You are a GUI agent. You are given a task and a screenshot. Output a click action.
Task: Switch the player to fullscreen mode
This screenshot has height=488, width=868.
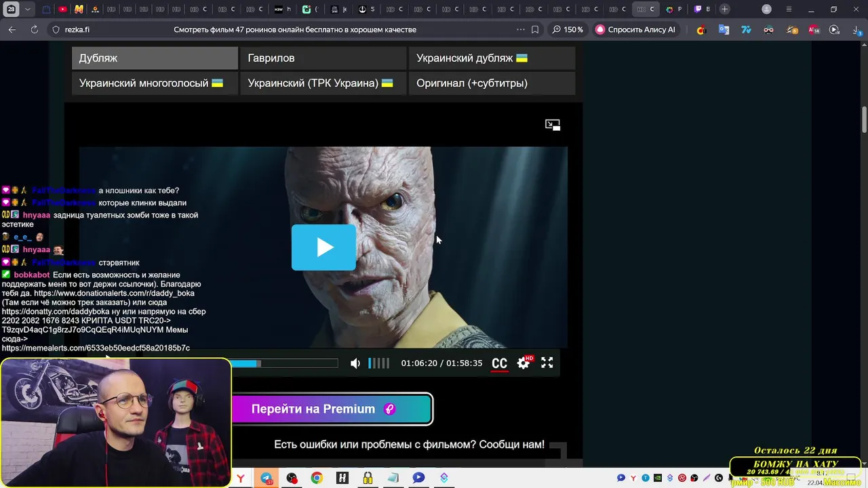(x=547, y=363)
